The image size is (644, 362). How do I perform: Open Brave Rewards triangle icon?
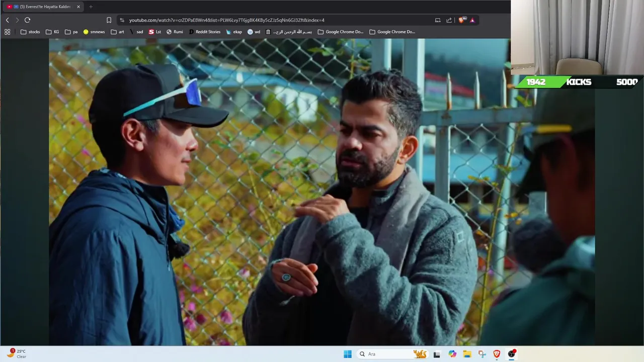pyautogui.click(x=472, y=20)
